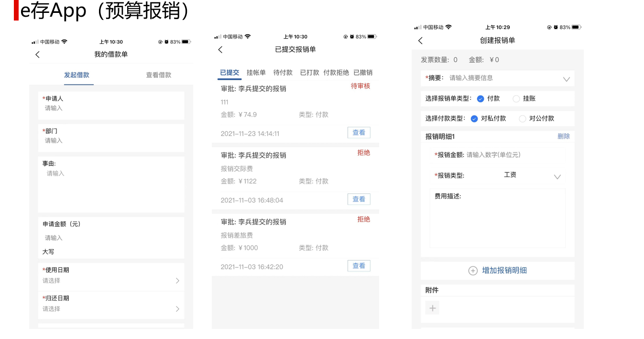This screenshot has width=644, height=339.
Task: Tap the plus icon beside 增加报销明细
Action: [x=473, y=271]
